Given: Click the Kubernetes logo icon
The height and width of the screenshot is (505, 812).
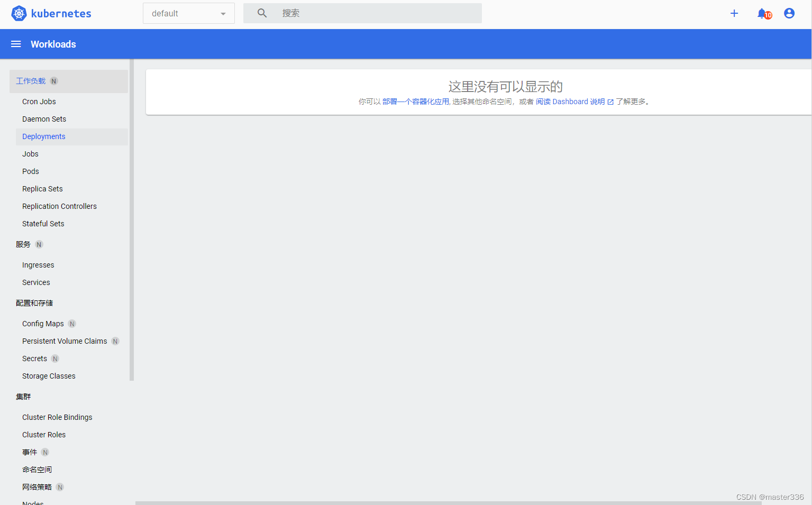Looking at the screenshot, I should (19, 13).
